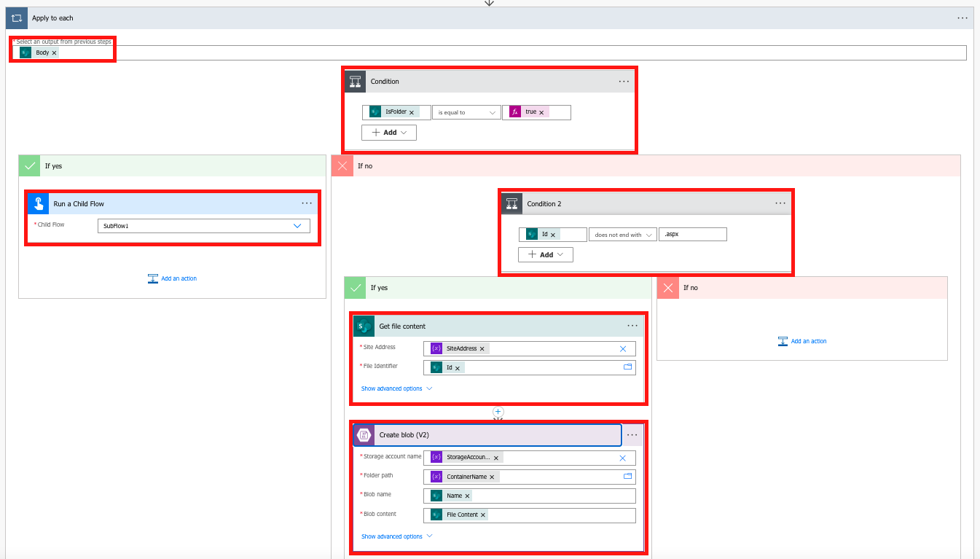980x559 pixels.
Task: Click the Condition control icon in its header
Action: [x=355, y=81]
